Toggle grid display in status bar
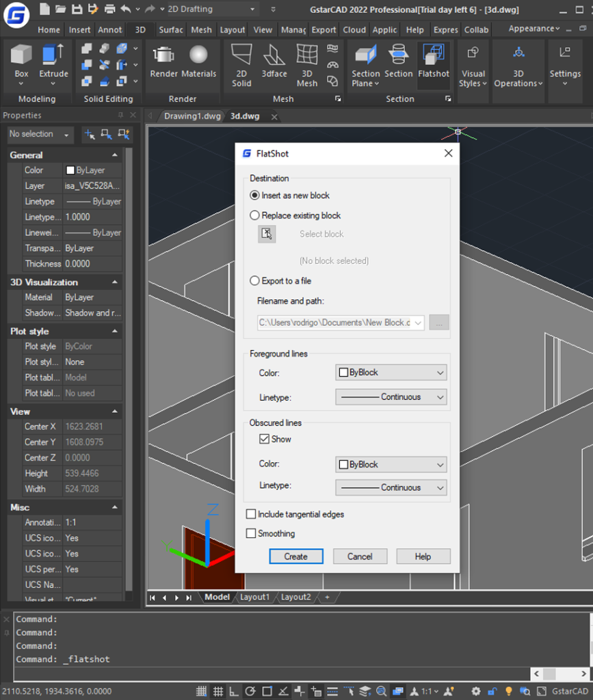The image size is (593, 700). [218, 691]
